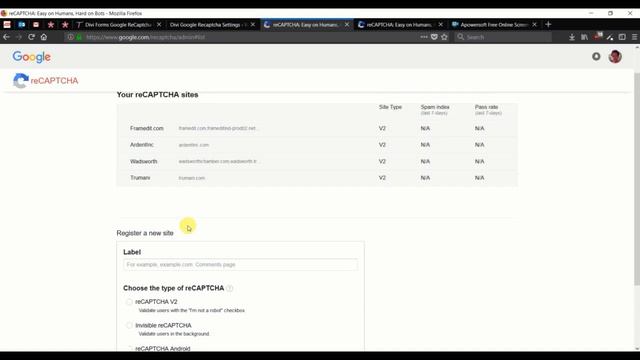640x360 pixels.
Task: Open the browser home page
Action: (44, 37)
